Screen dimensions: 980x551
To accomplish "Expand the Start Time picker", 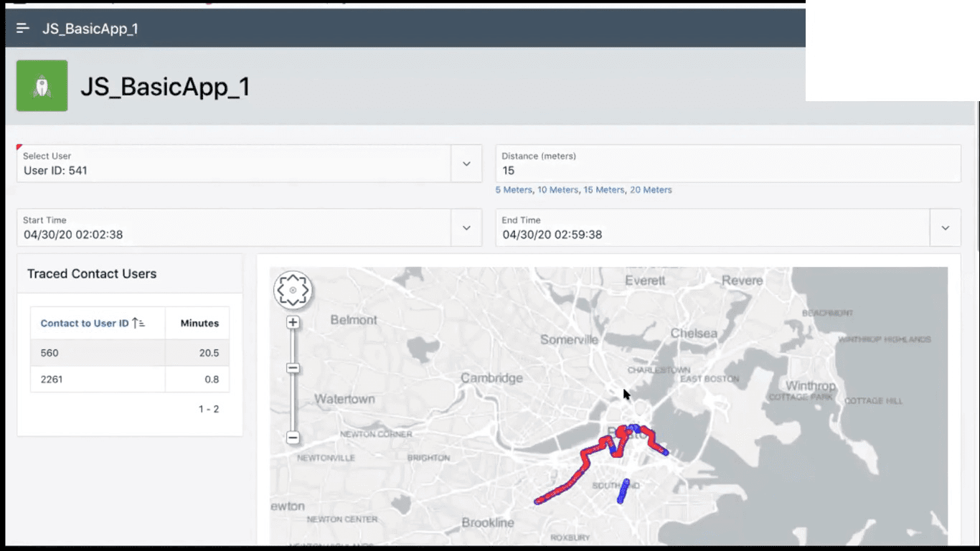I will pos(467,227).
